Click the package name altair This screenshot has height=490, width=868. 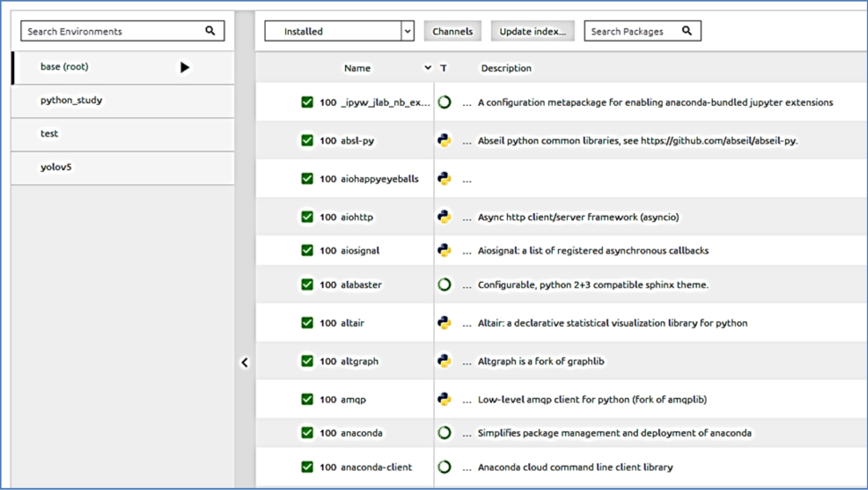353,323
